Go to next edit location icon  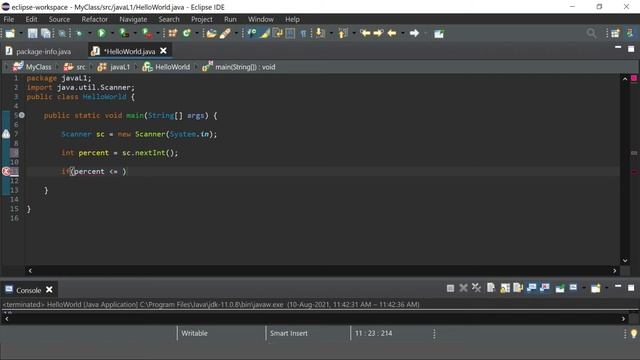[378, 33]
